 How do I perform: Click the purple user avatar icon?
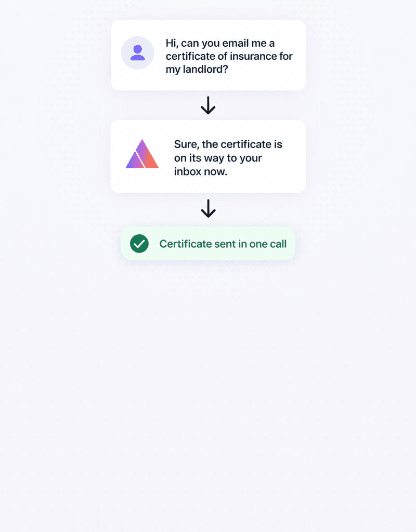[137, 53]
